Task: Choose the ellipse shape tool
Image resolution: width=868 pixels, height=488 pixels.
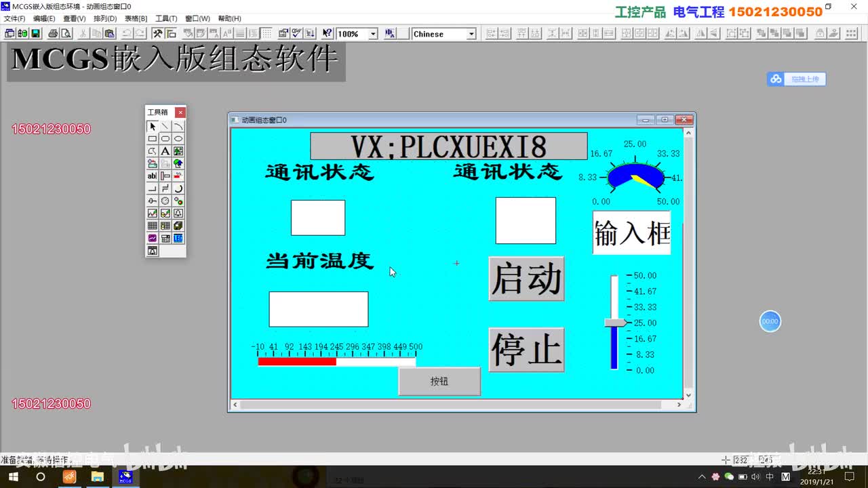Action: click(178, 139)
